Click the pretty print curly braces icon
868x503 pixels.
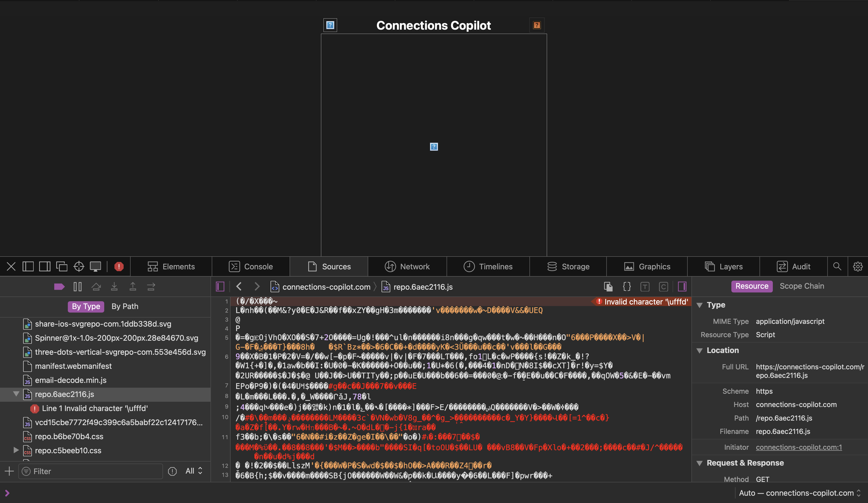click(x=627, y=287)
